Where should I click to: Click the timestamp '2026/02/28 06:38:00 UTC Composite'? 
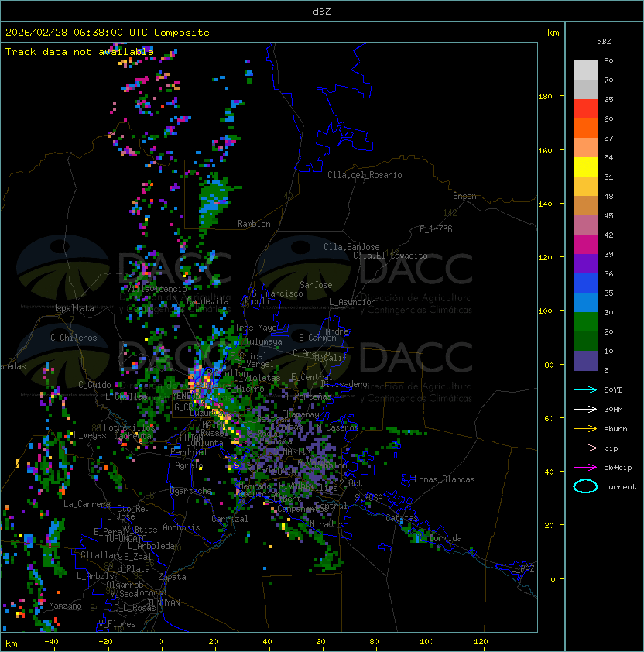[108, 33]
